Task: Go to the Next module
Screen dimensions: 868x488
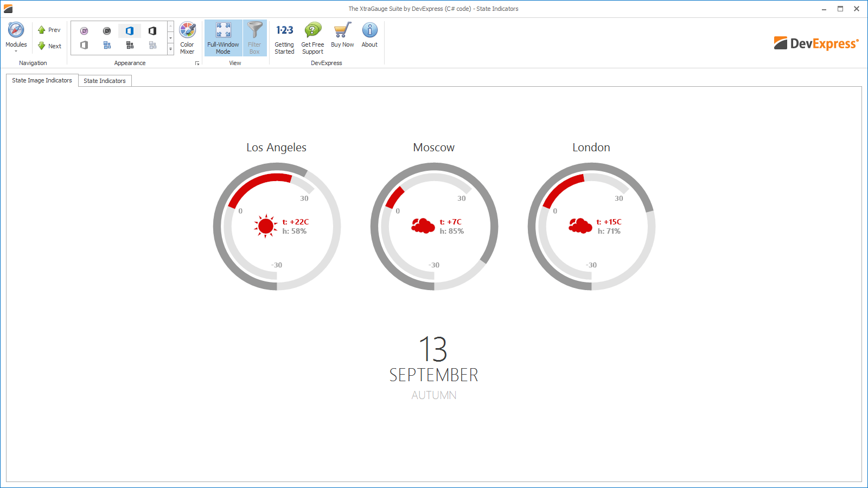Action: [x=49, y=46]
